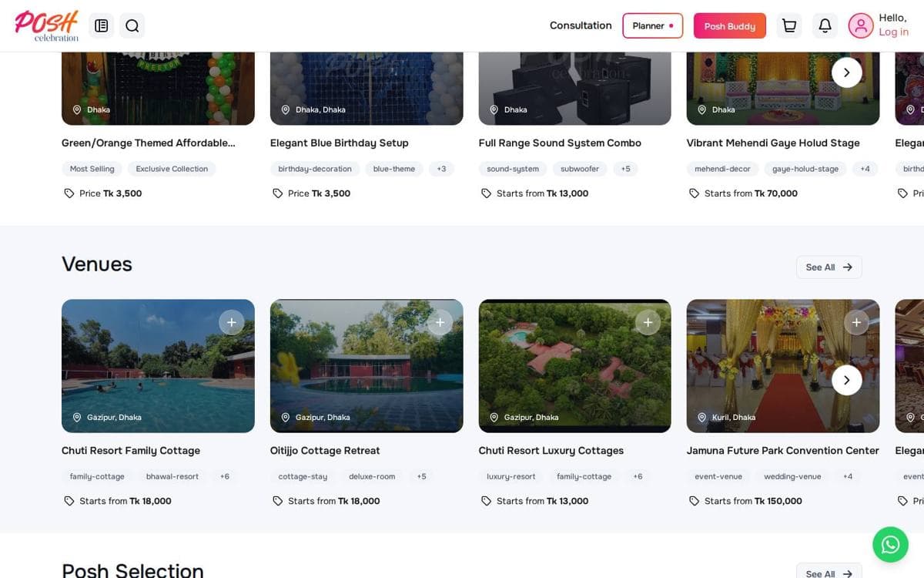Viewport: 924px width, 578px height.
Task: Advance the top services carousel with next arrow
Action: tap(847, 72)
